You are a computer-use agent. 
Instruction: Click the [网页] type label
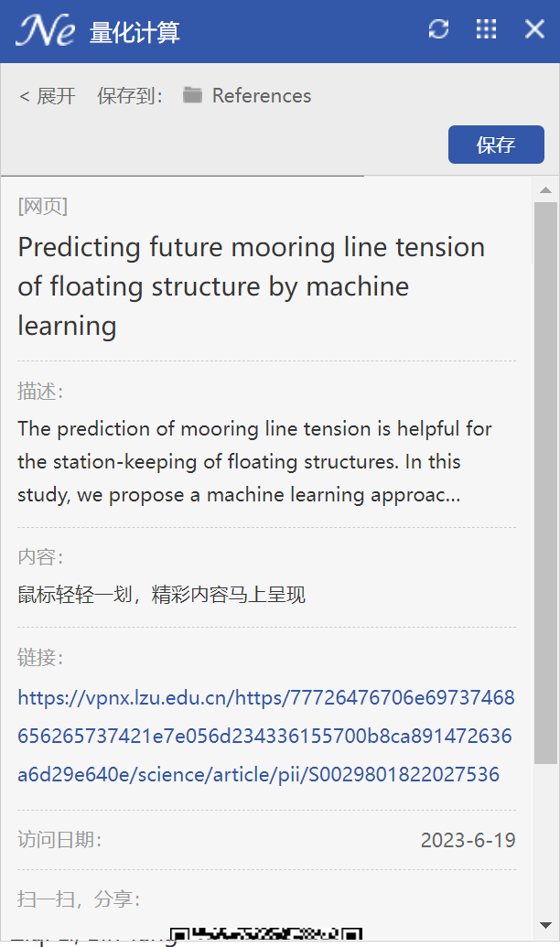click(x=42, y=206)
